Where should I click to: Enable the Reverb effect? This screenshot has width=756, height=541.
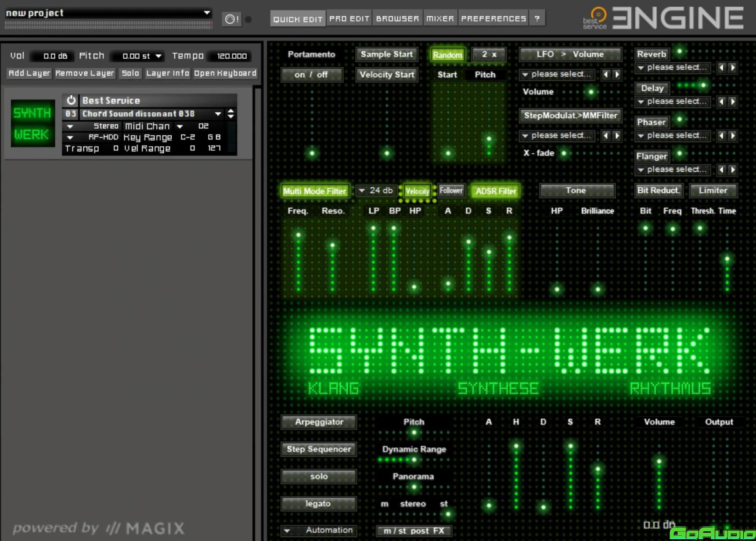[652, 54]
